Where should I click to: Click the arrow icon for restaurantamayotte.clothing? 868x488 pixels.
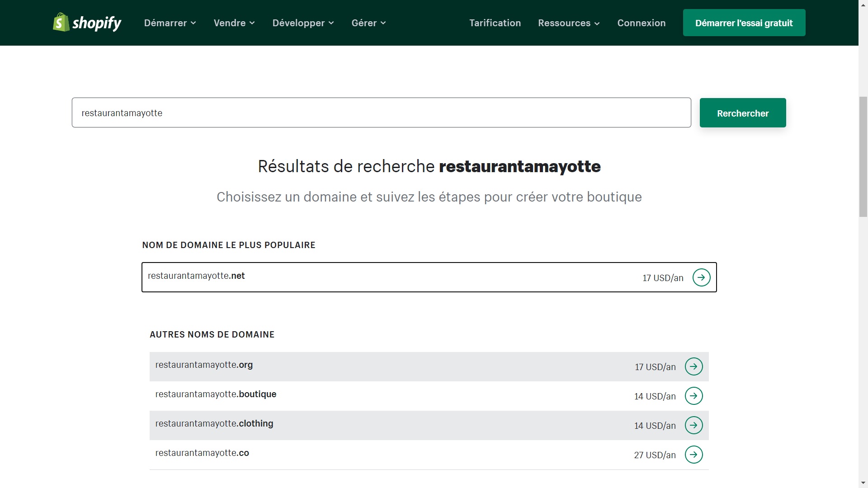(x=693, y=425)
